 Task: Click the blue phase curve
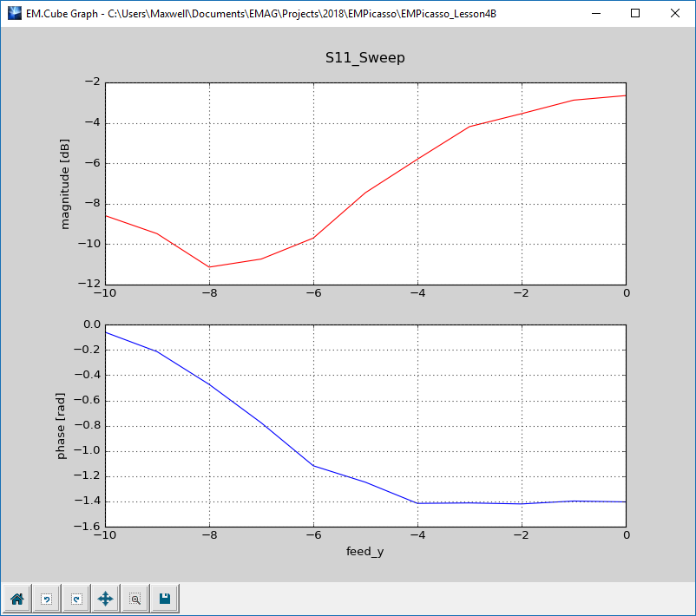pyautogui.click(x=313, y=466)
